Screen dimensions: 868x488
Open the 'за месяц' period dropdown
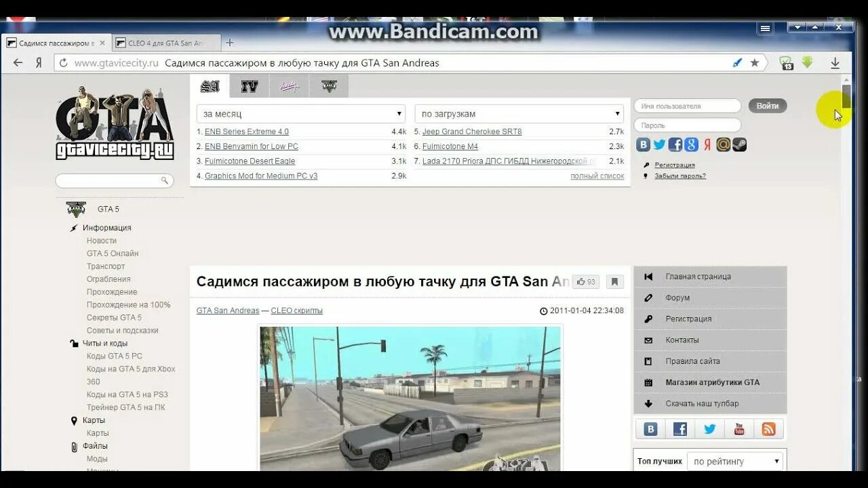[x=301, y=114]
